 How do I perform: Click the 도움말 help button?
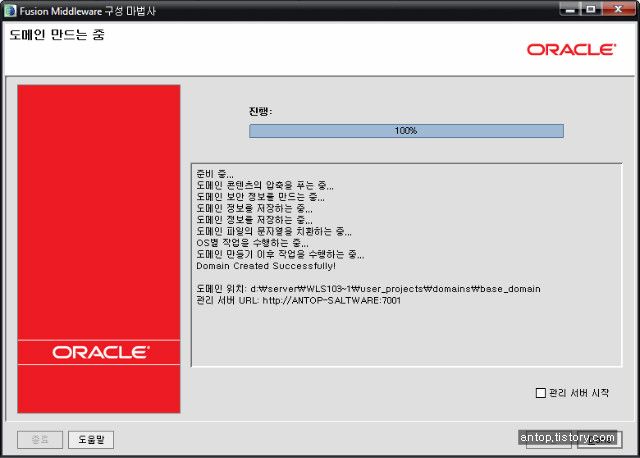[x=91, y=440]
